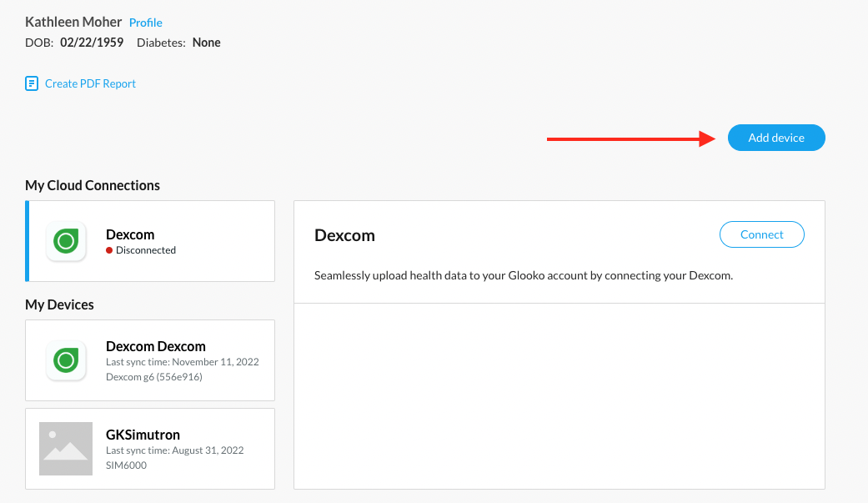Screen dimensions: 868x503
Task: Click the GKSimutron placeholder image thumbnail
Action: coord(66,449)
